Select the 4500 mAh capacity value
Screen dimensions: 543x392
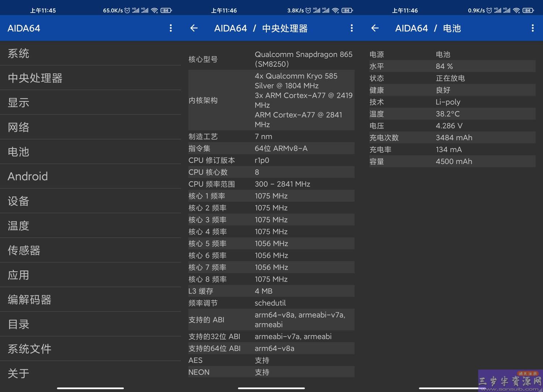click(454, 161)
